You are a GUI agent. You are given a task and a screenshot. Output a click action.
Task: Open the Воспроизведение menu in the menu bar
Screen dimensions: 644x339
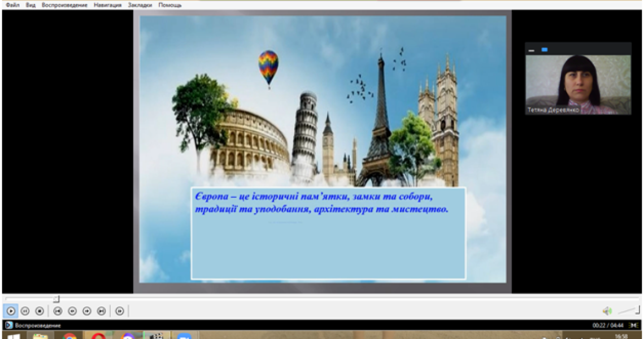[64, 5]
